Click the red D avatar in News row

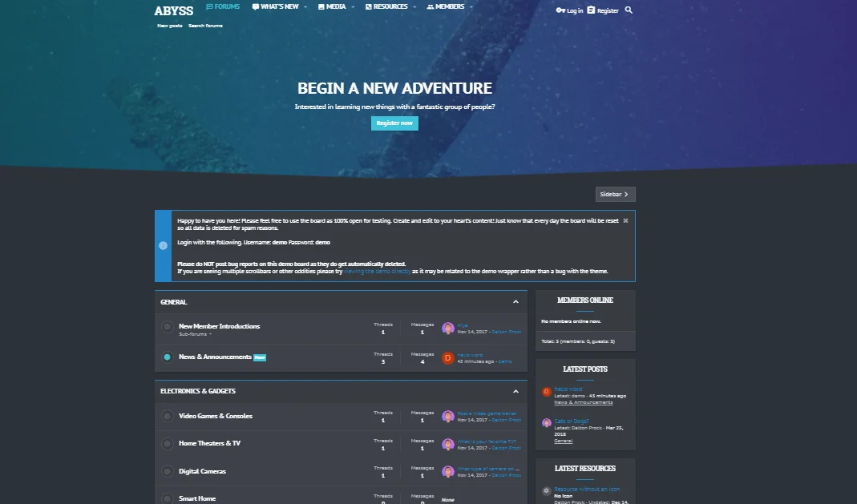448,358
